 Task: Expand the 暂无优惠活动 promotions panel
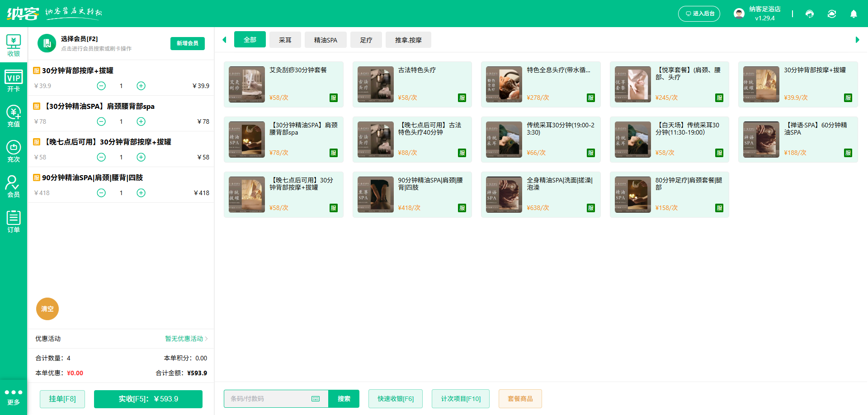tap(183, 339)
